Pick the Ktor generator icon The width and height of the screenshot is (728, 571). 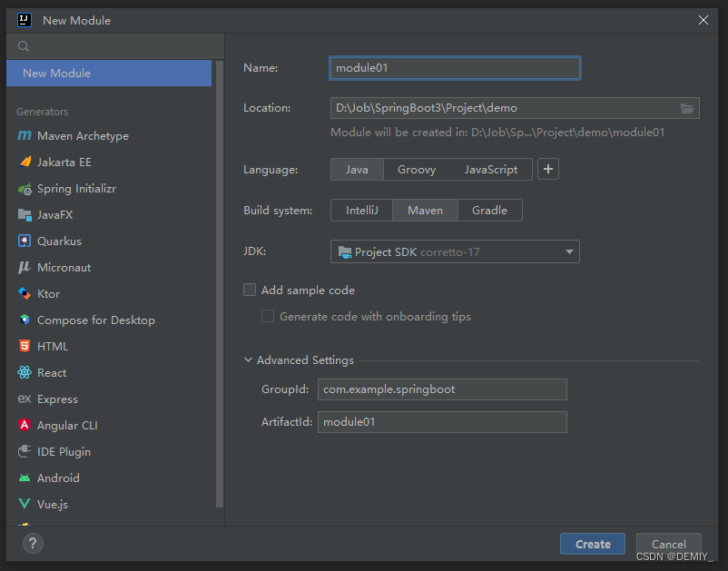25,293
